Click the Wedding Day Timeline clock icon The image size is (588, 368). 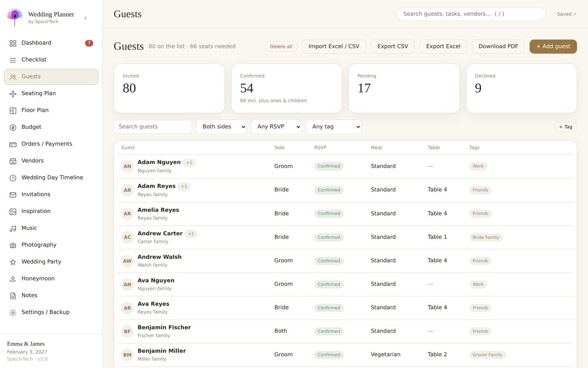(x=13, y=178)
